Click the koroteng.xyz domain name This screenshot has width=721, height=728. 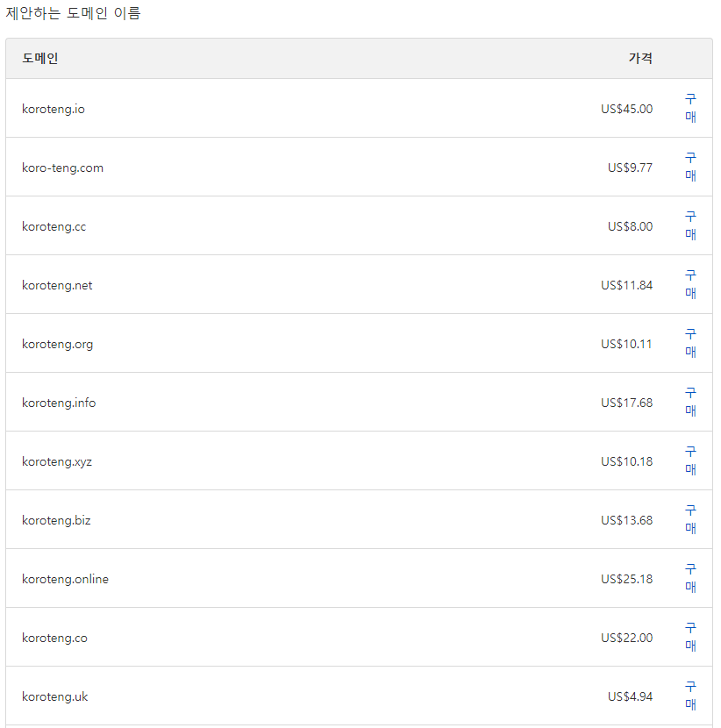(57, 461)
